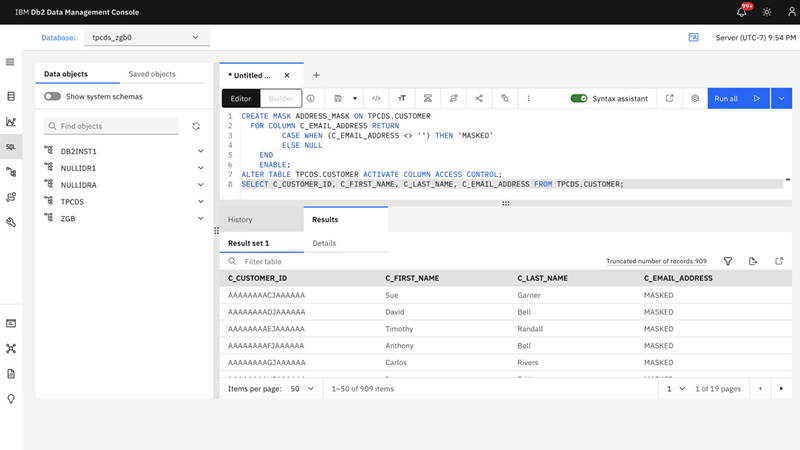This screenshot has height=450, width=800.
Task: Click the export results icon
Action: [x=753, y=261]
